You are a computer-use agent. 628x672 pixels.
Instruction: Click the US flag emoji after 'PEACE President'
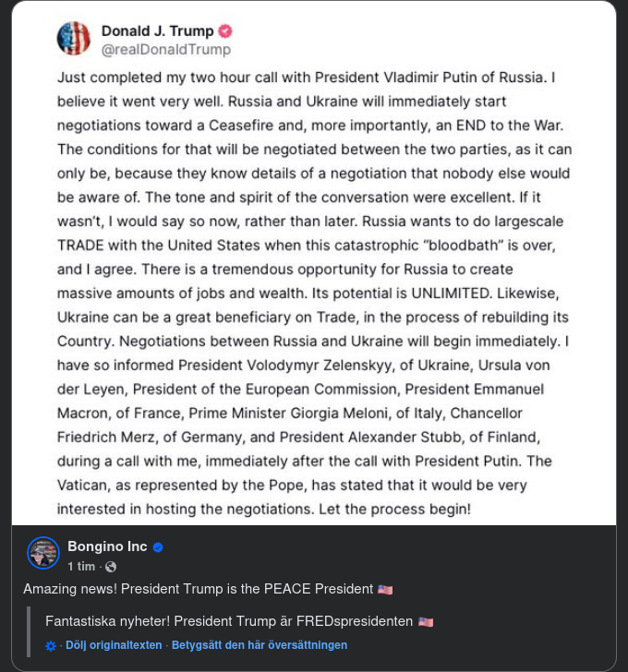click(385, 589)
